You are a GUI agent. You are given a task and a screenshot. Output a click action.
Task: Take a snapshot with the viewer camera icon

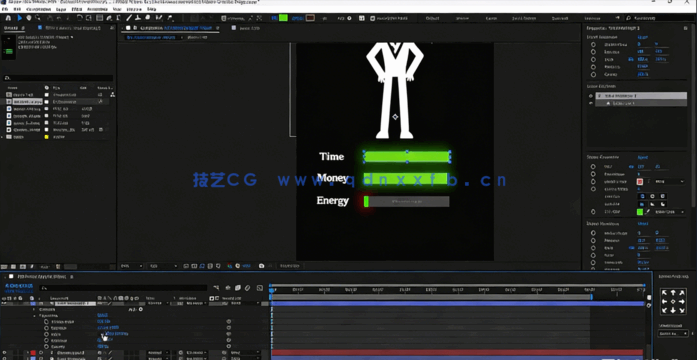(261, 266)
